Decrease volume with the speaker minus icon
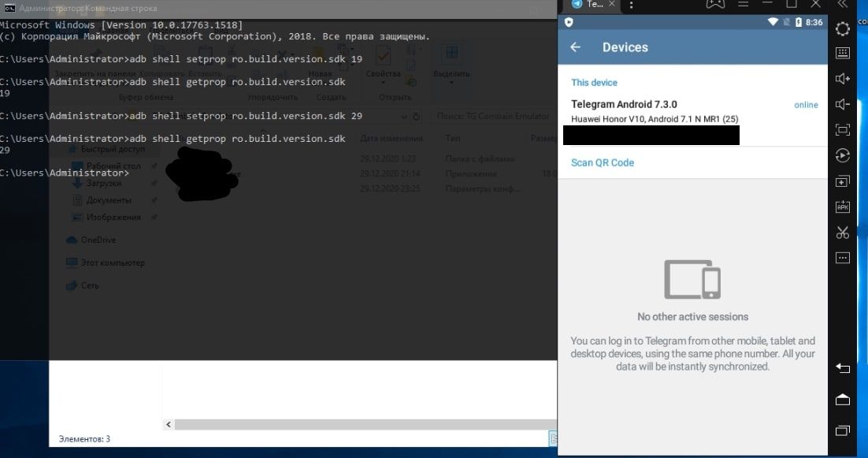Image resolution: width=868 pixels, height=458 pixels. pyautogui.click(x=843, y=104)
